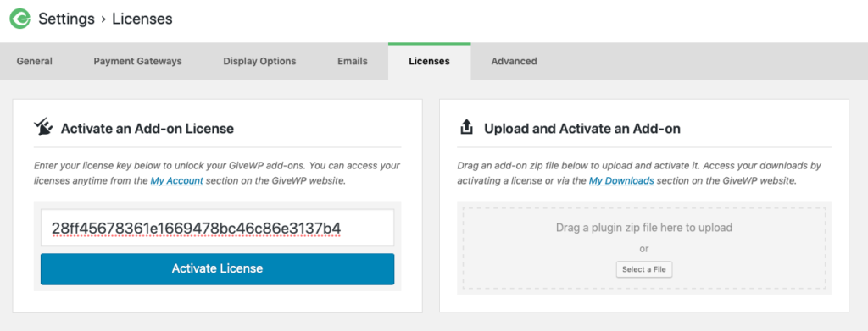Open the My Downloads link

621,181
